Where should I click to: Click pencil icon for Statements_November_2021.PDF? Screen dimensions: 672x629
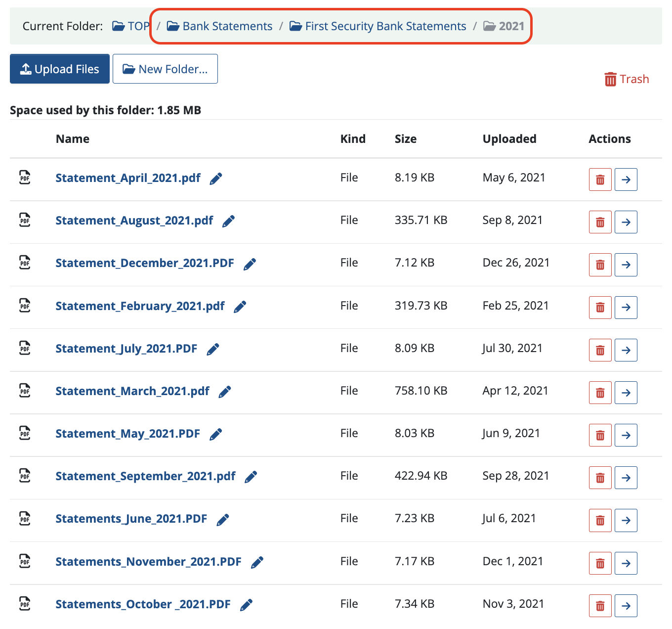257,562
